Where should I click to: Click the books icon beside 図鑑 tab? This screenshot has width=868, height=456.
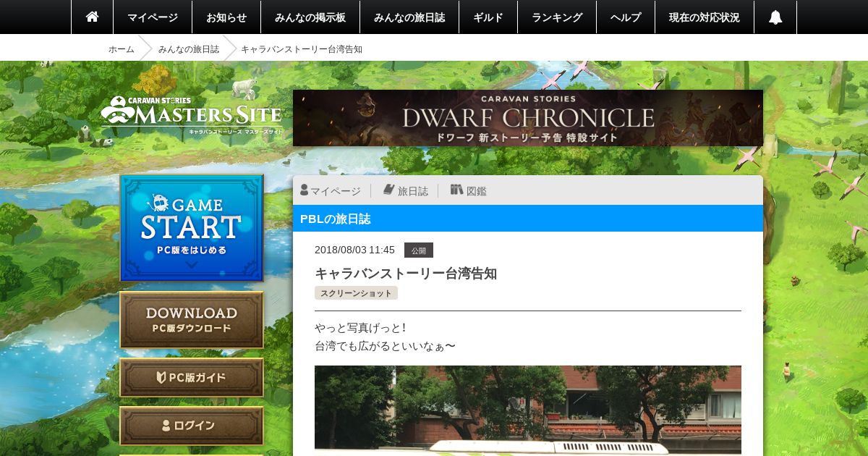click(x=456, y=190)
